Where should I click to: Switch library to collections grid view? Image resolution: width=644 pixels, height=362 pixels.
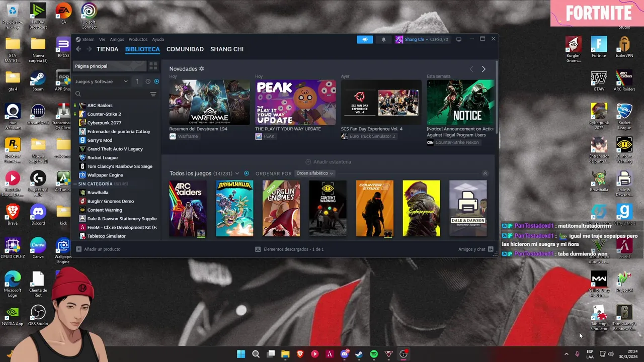153,66
